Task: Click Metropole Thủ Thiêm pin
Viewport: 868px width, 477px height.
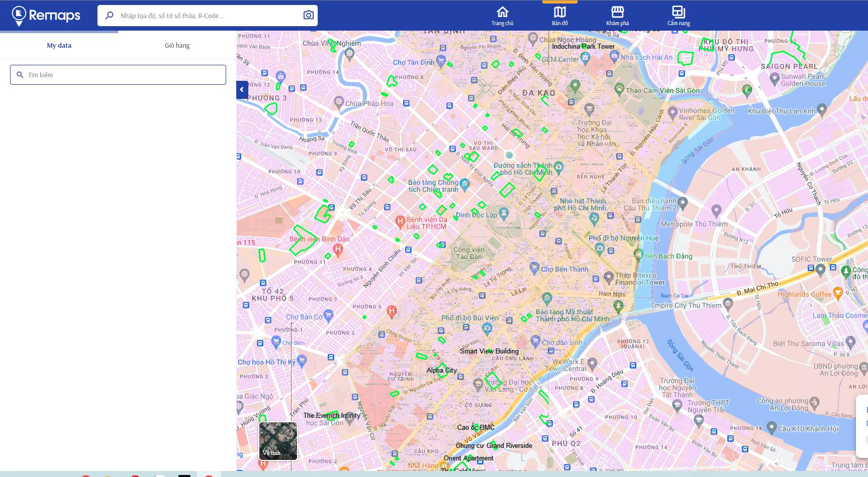Action: [717, 210]
